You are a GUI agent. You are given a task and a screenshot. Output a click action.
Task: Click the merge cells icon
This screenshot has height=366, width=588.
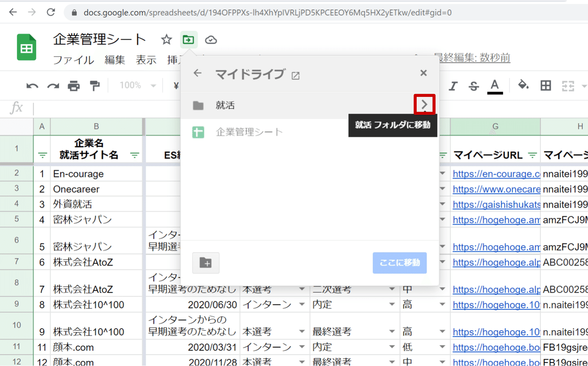pyautogui.click(x=568, y=86)
